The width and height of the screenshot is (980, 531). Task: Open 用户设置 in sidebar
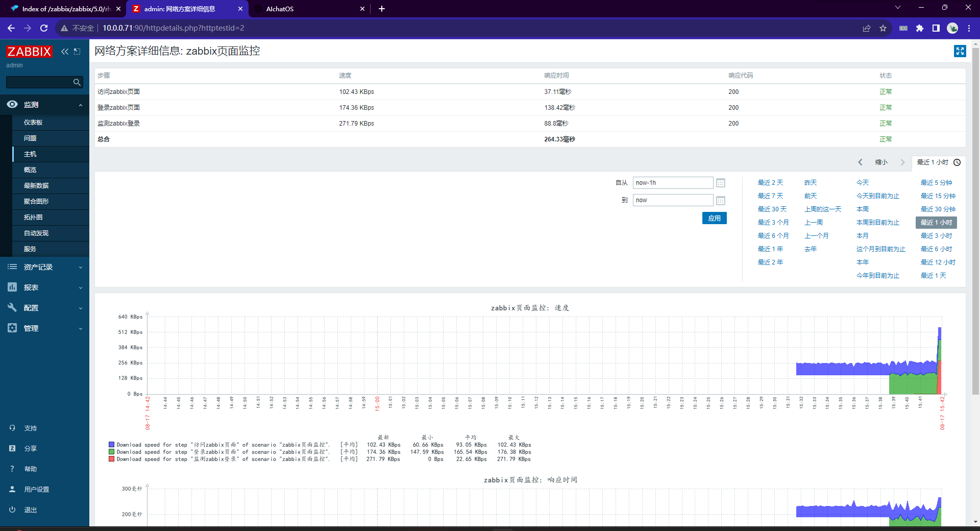(x=37, y=490)
